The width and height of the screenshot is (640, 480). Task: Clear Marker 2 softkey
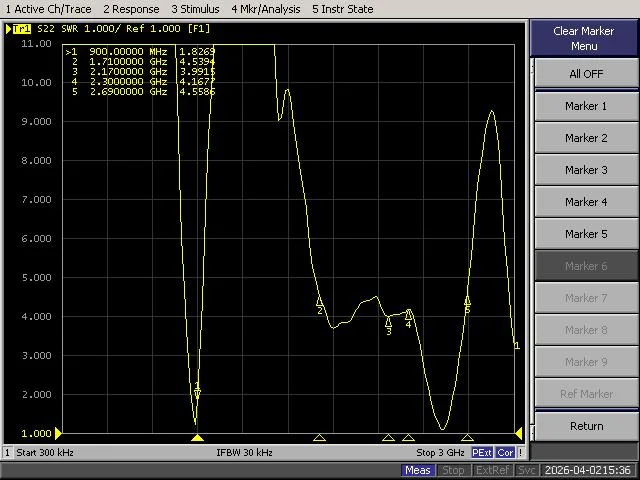[586, 138]
